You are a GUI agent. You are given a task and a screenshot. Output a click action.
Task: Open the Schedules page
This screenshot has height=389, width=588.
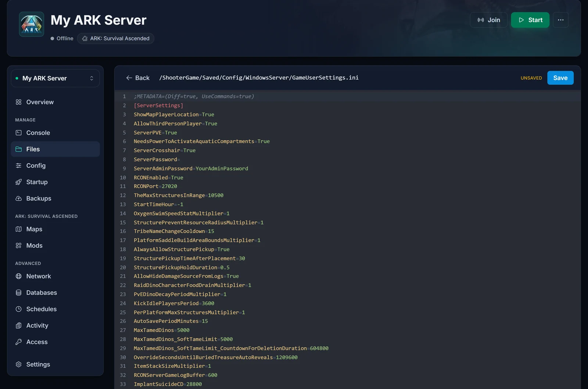click(55, 309)
